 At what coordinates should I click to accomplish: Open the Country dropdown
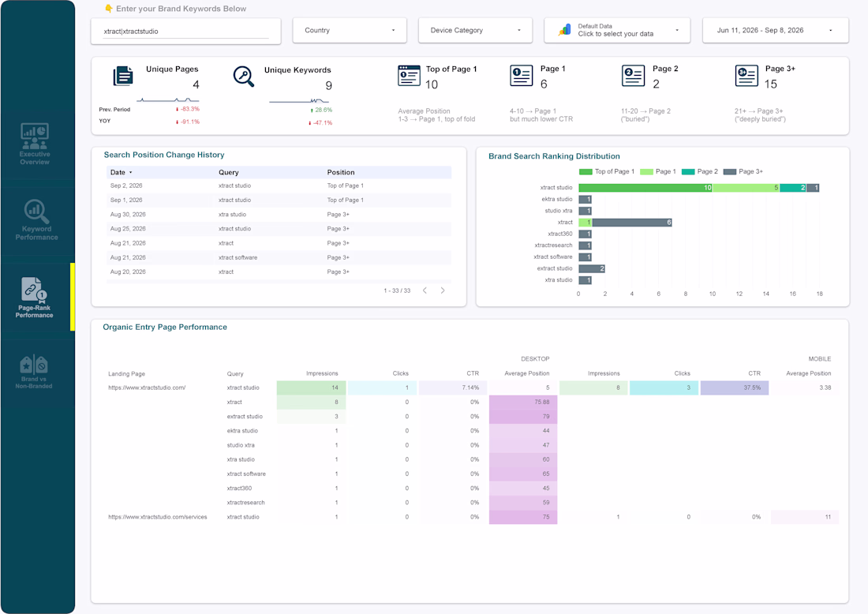pos(350,31)
